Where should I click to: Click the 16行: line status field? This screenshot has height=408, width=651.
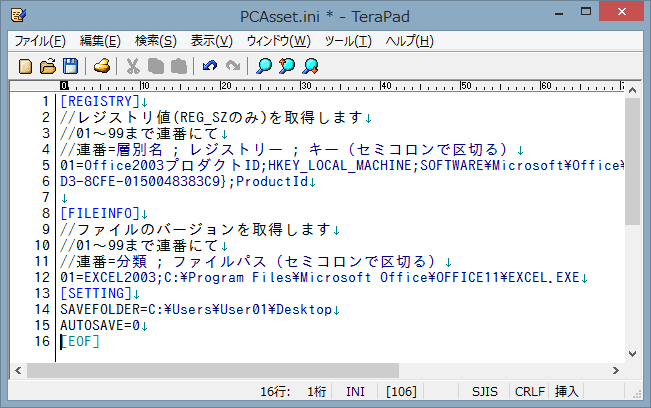coord(275,391)
